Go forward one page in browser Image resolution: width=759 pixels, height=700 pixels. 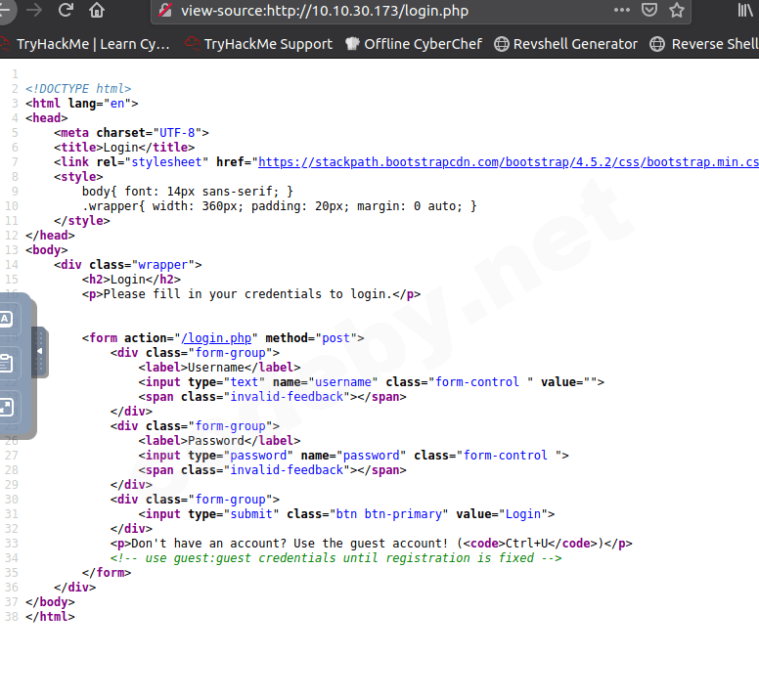coord(34,10)
